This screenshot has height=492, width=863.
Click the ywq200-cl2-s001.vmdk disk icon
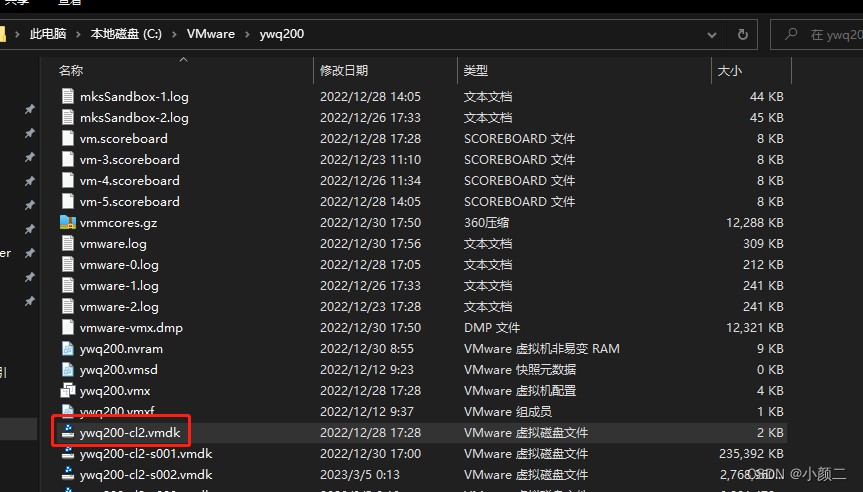(68, 454)
